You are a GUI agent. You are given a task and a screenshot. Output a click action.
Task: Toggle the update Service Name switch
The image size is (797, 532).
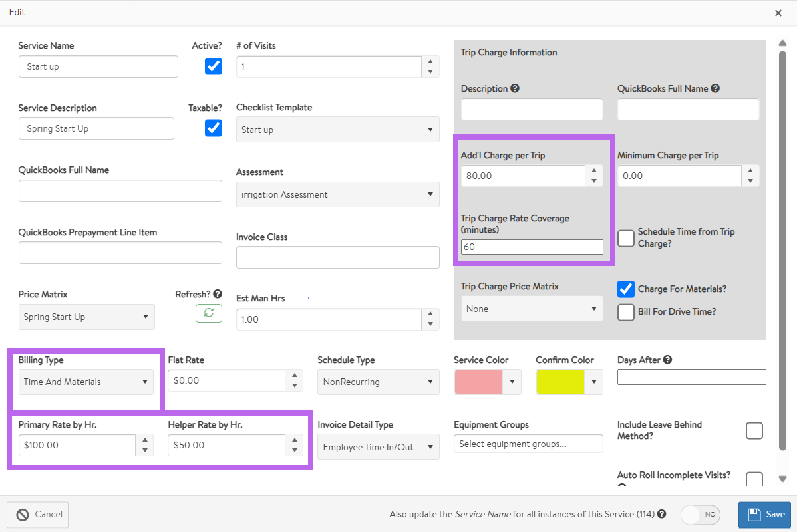701,514
